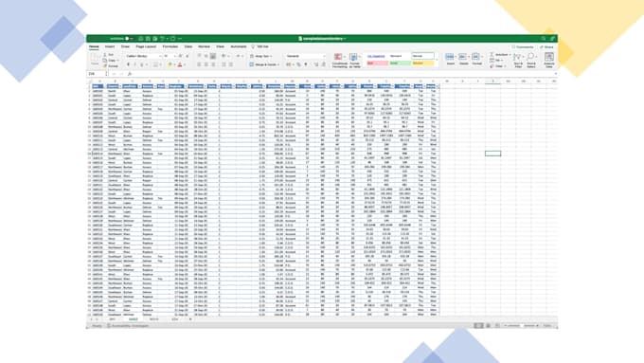Click the title bar search icon
The width and height of the screenshot is (644, 363).
544,39
